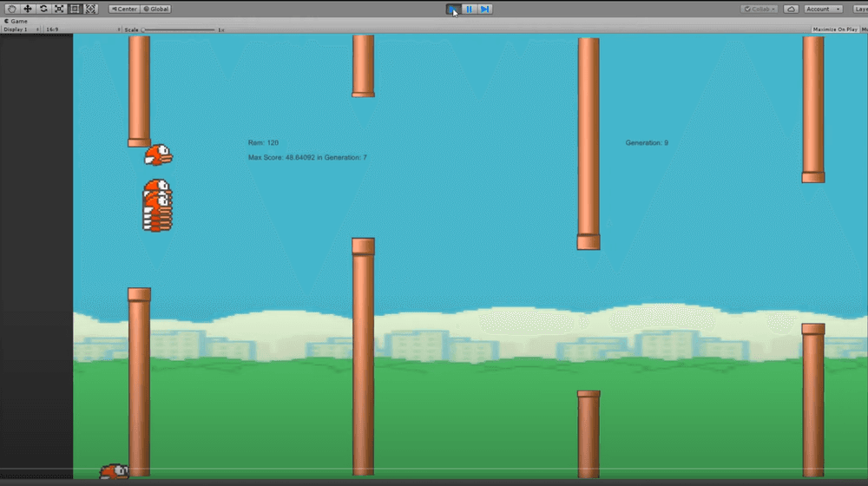Open the Layers dropdown

860,9
